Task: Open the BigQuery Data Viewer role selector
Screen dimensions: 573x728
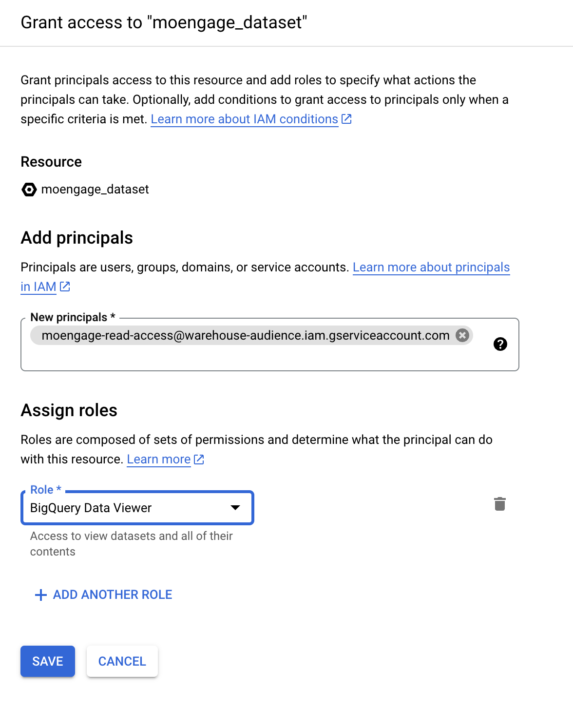Action: pyautogui.click(x=137, y=508)
